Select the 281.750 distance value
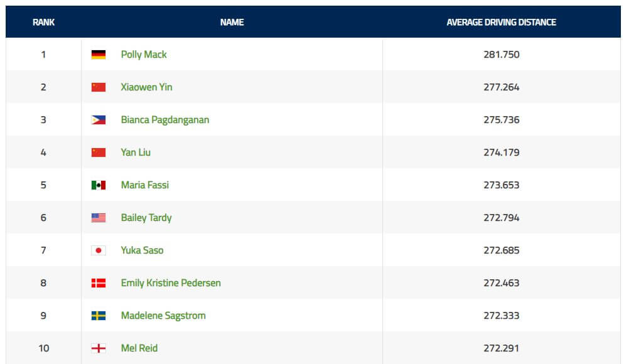The width and height of the screenshot is (641, 364). coord(502,55)
